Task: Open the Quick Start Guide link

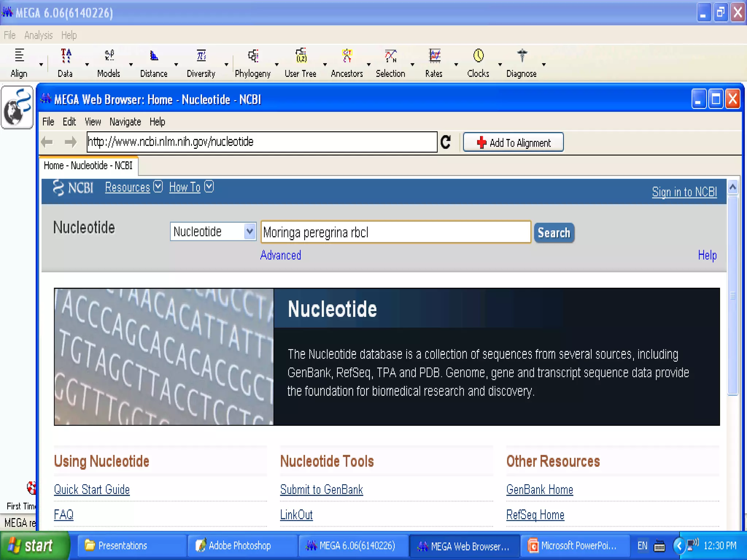Action: pyautogui.click(x=92, y=490)
